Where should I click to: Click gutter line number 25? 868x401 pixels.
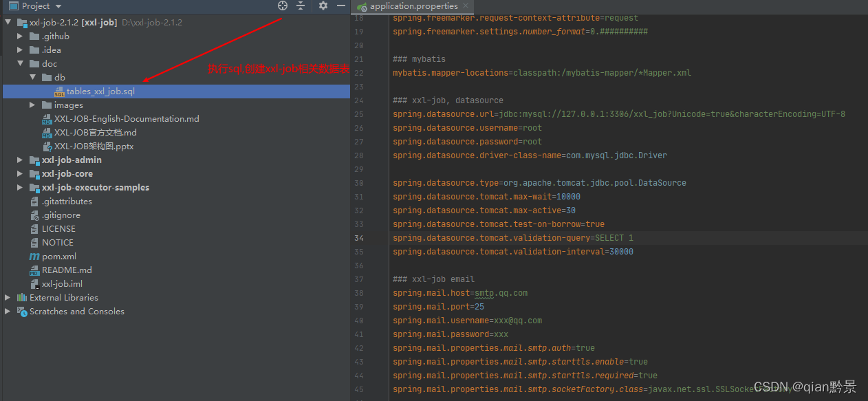coord(358,114)
